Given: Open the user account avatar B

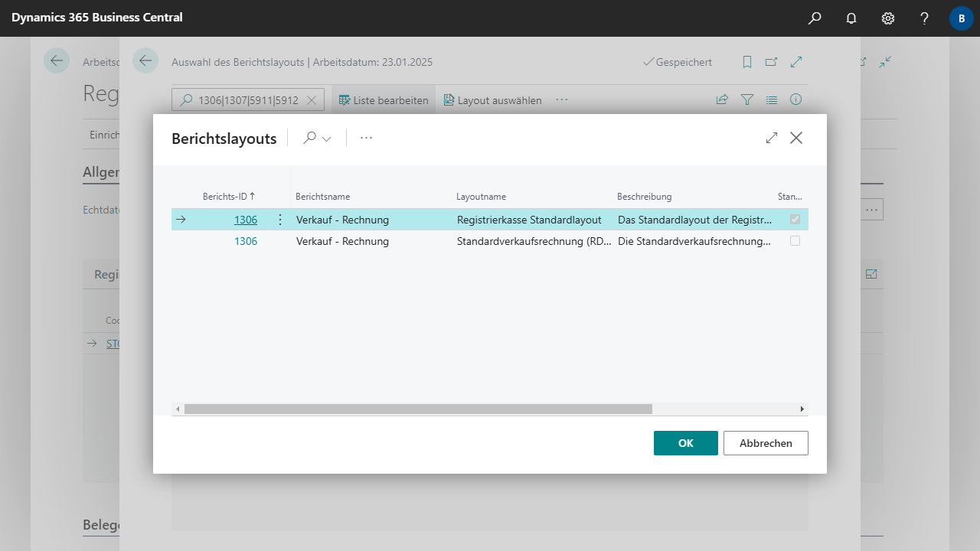Looking at the screenshot, I should tap(961, 18).
